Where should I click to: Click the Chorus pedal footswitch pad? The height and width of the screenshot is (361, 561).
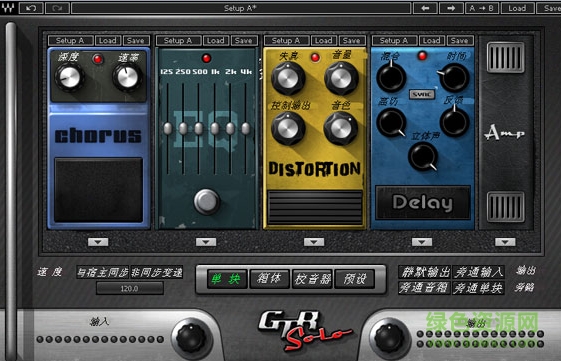pos(98,190)
